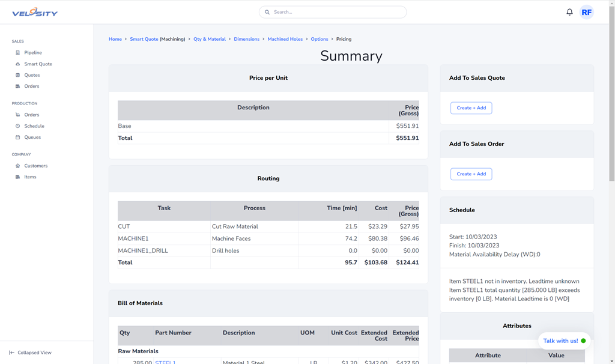Image resolution: width=615 pixels, height=364 pixels.
Task: Click into the Search input field
Action: click(x=336, y=12)
